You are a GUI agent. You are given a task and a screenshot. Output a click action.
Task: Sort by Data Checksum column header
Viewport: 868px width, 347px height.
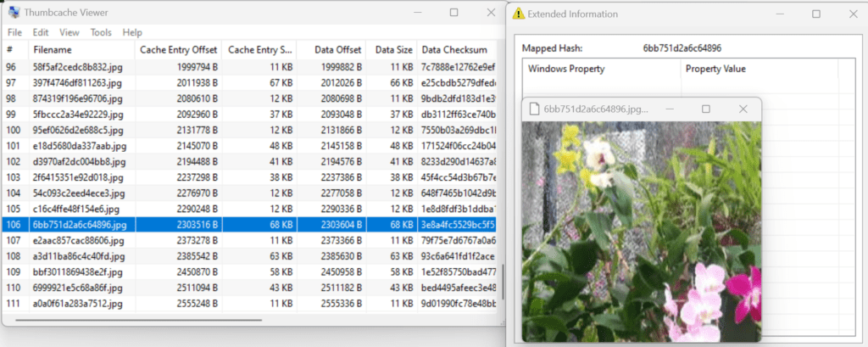[x=455, y=50]
